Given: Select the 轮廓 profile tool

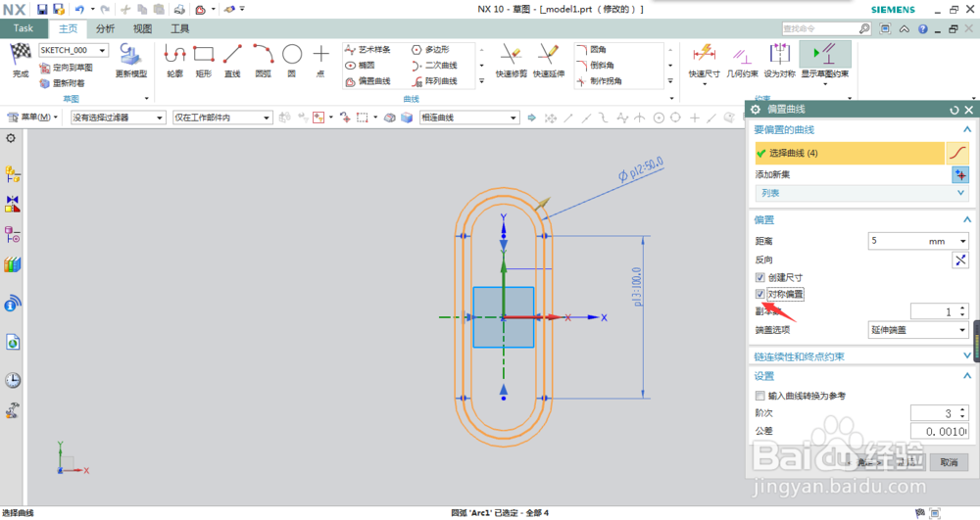Looking at the screenshot, I should (175, 61).
